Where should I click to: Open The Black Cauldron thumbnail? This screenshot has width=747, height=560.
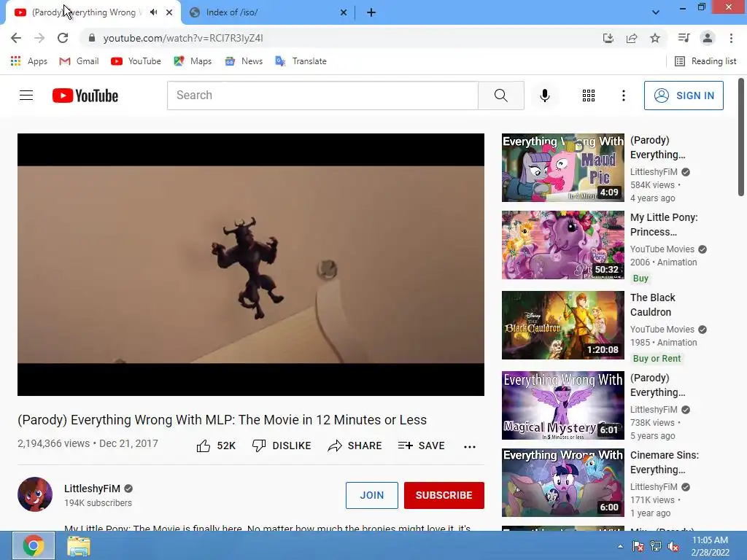point(562,325)
